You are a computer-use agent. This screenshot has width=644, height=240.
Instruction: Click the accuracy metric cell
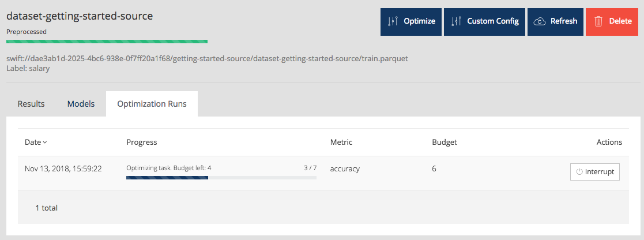click(x=345, y=168)
